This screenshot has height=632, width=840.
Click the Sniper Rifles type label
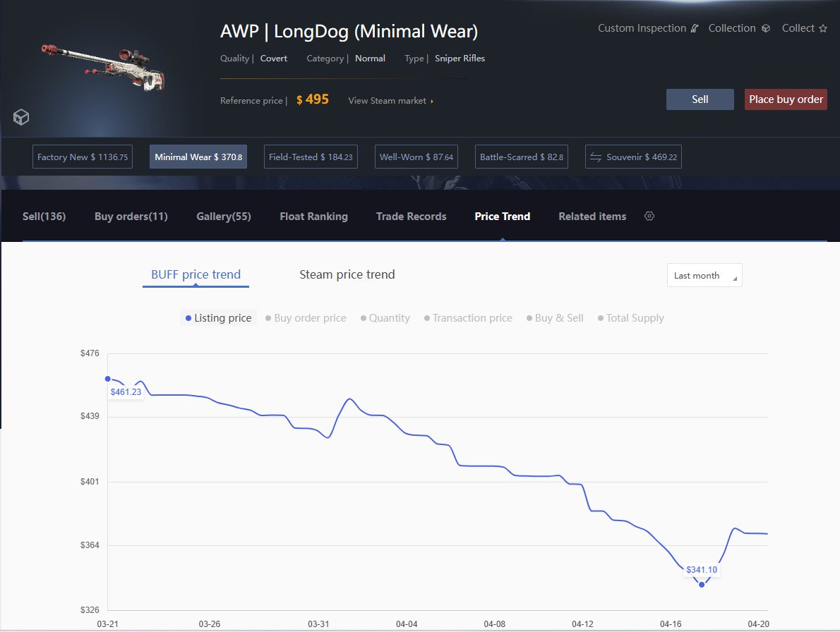pyautogui.click(x=460, y=59)
